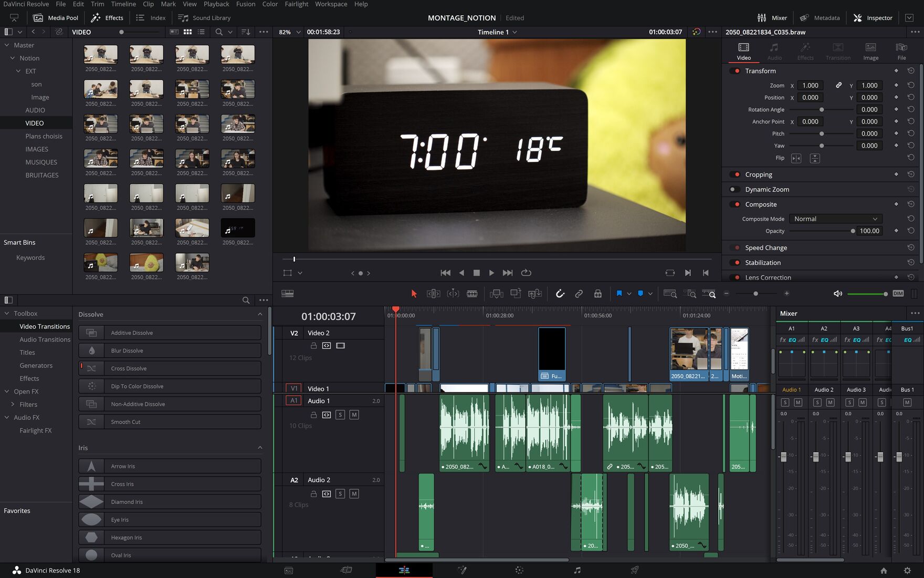This screenshot has width=924, height=578.
Task: Toggle the Media Pool button
Action: point(56,18)
